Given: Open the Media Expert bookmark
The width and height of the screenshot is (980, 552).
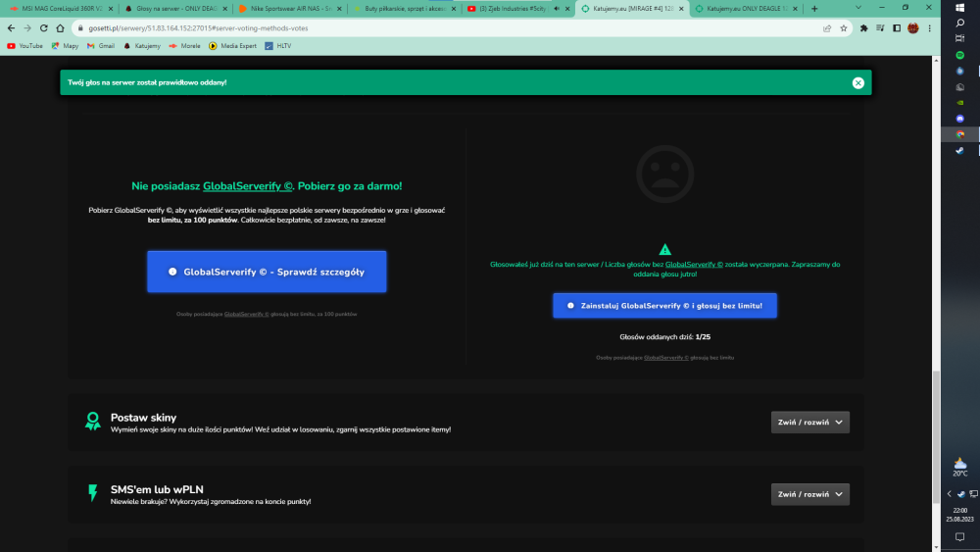Looking at the screenshot, I should [x=232, y=46].
